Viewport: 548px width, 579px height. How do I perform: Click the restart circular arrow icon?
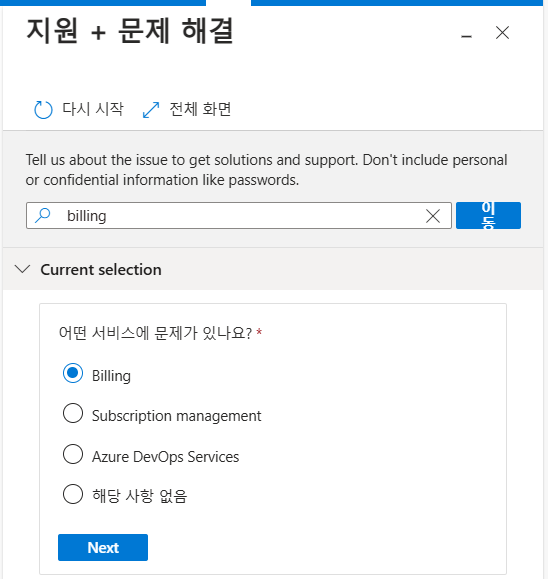pos(43,110)
